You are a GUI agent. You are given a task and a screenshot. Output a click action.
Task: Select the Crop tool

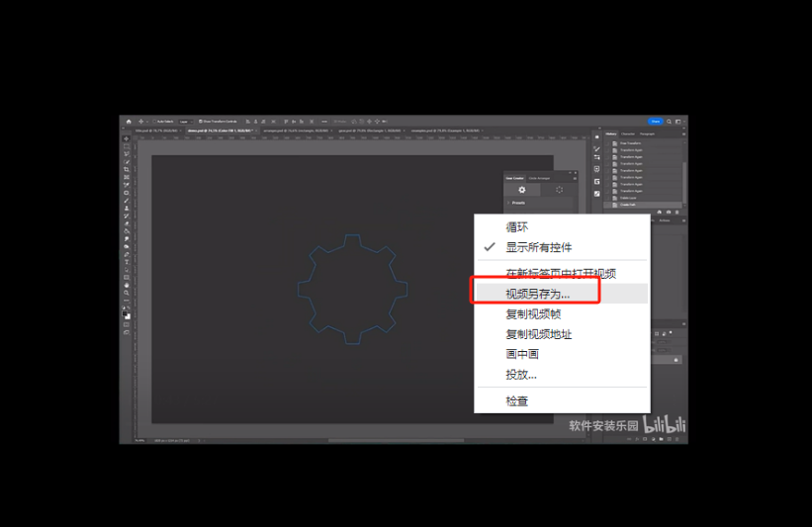pos(127,169)
